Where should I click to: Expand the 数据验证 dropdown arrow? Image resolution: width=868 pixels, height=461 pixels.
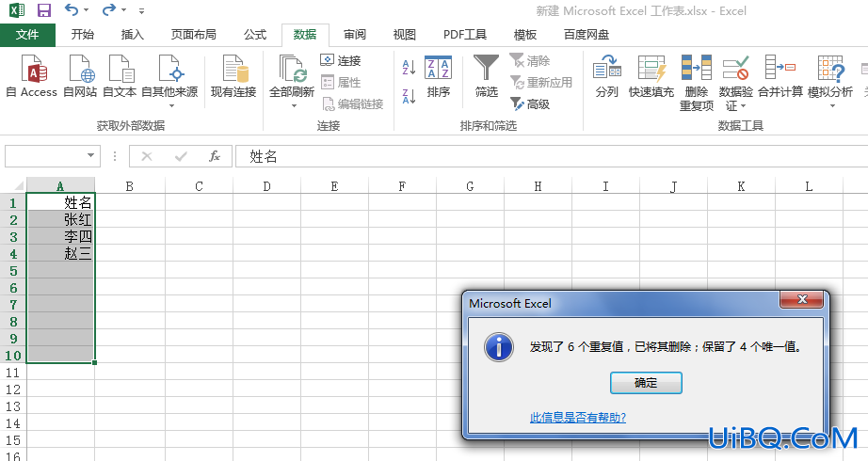[743, 105]
